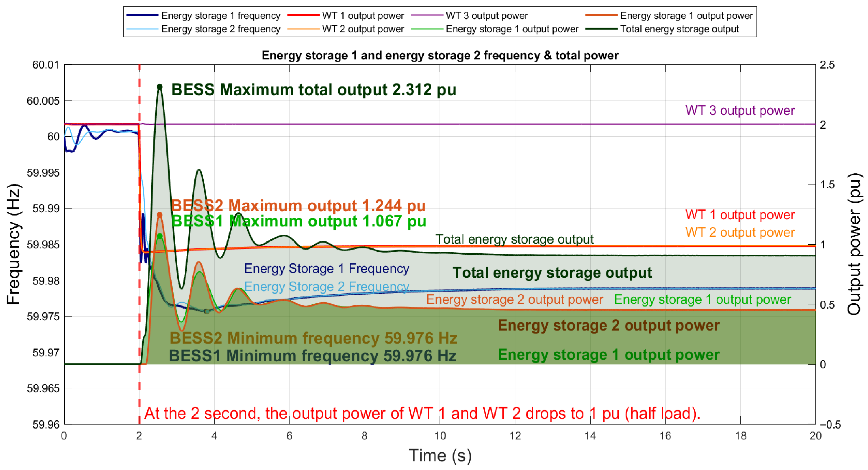
Task: Click power axis tick label '1.5'
Action: click(827, 185)
